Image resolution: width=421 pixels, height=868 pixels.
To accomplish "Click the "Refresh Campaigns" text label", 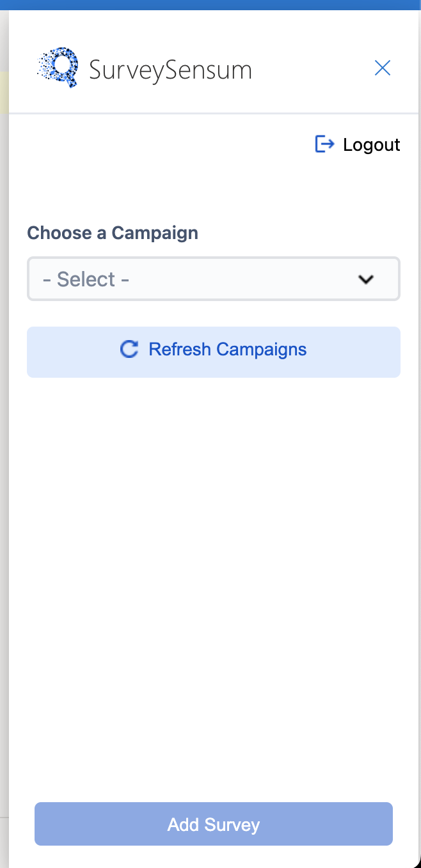I will coord(228,350).
